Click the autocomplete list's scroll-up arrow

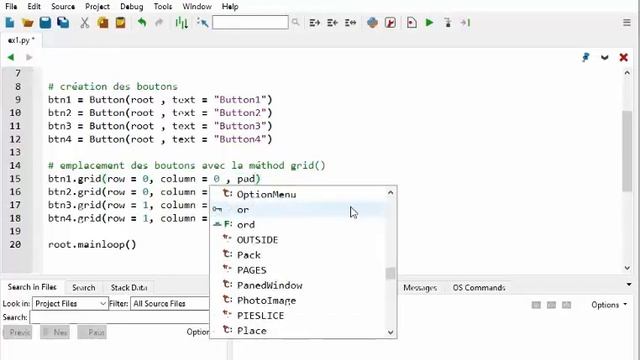391,192
